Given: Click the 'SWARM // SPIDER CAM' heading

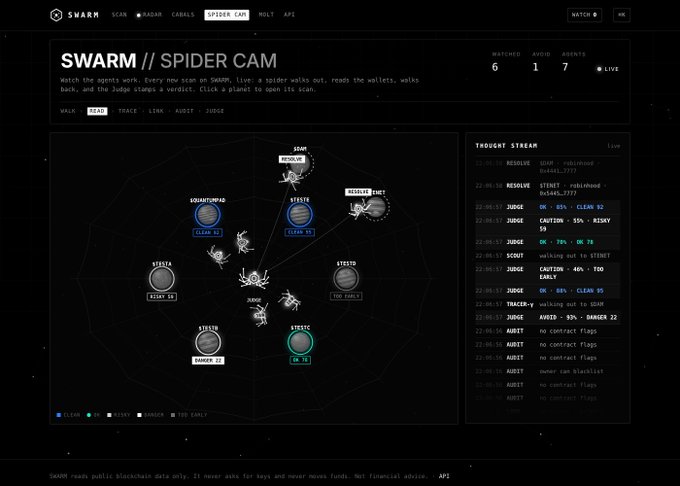Looking at the screenshot, I should point(169,61).
